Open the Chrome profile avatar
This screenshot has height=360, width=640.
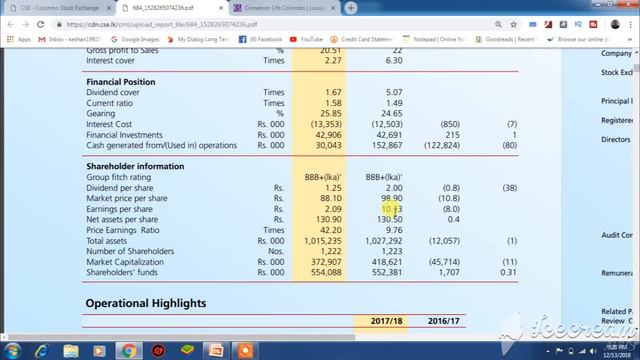615,24
